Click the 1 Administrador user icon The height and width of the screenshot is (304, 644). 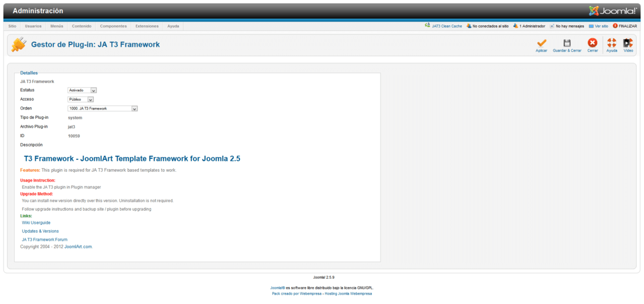pyautogui.click(x=515, y=26)
